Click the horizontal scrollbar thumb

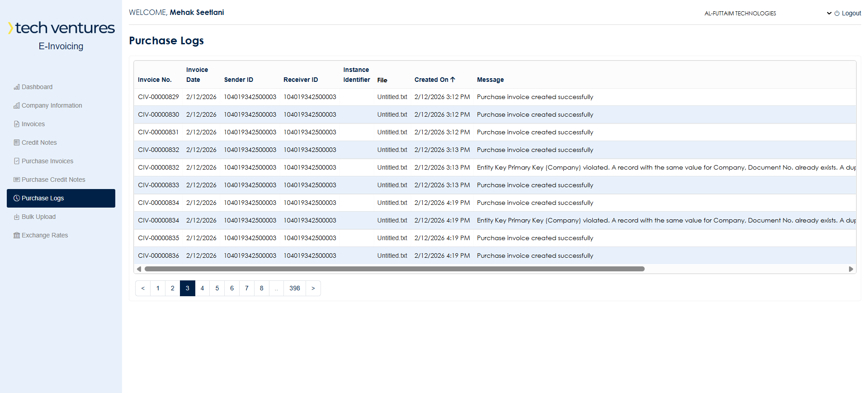(394, 269)
